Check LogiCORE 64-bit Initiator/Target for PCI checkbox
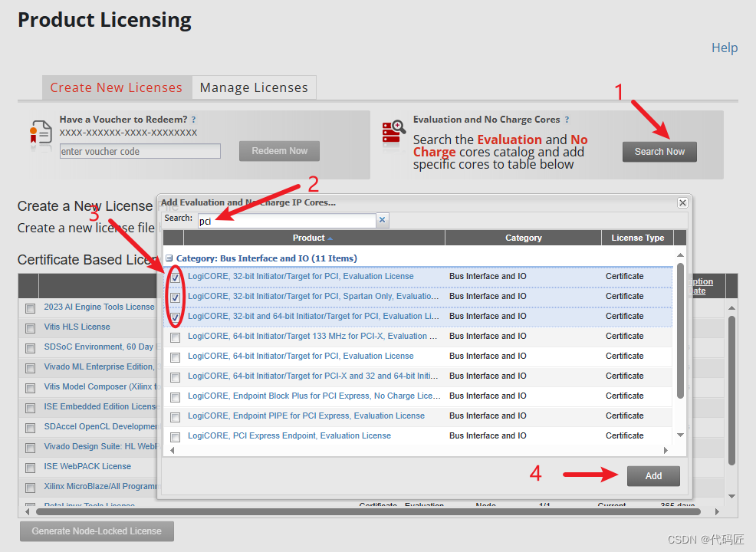Viewport: 756px width, 552px height. (175, 357)
